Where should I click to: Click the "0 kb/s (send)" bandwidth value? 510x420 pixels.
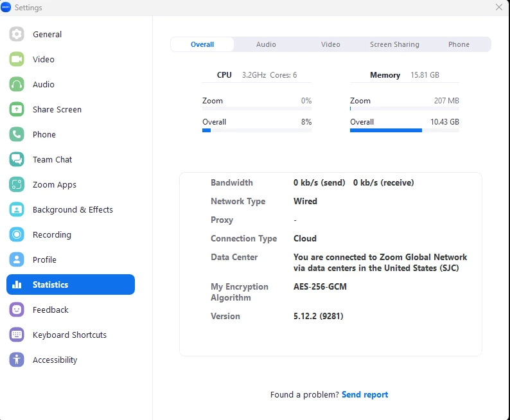(x=319, y=182)
